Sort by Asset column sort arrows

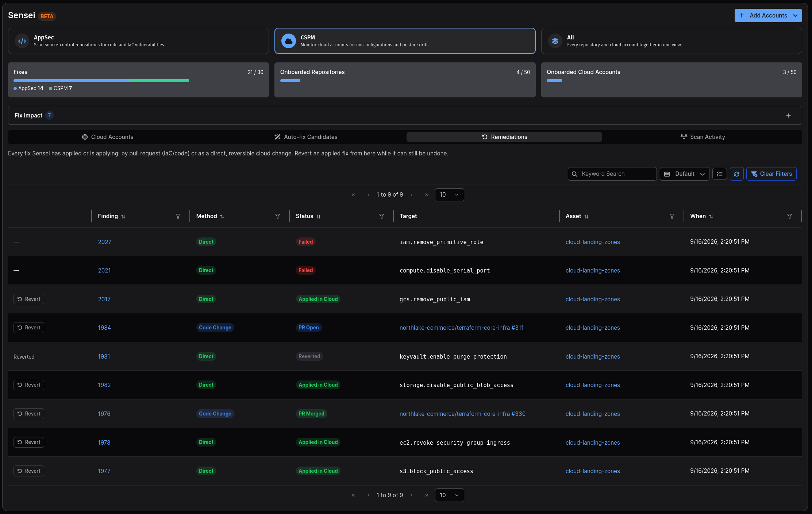586,216
